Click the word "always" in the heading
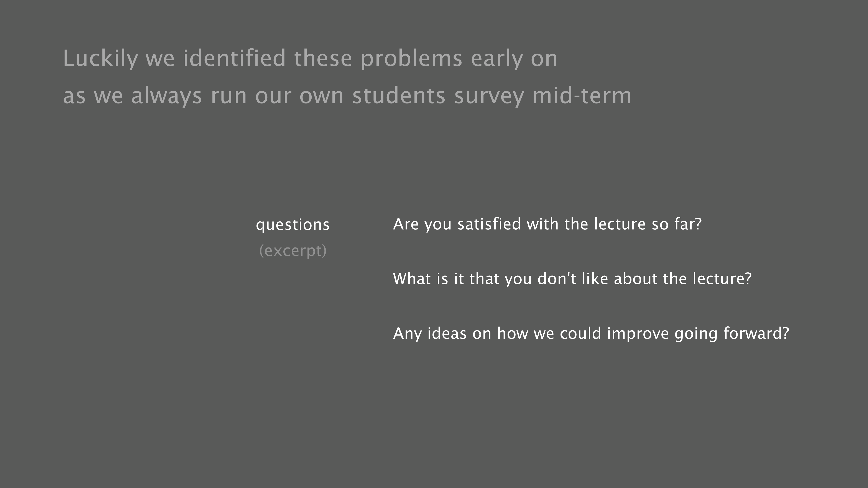 (x=166, y=95)
